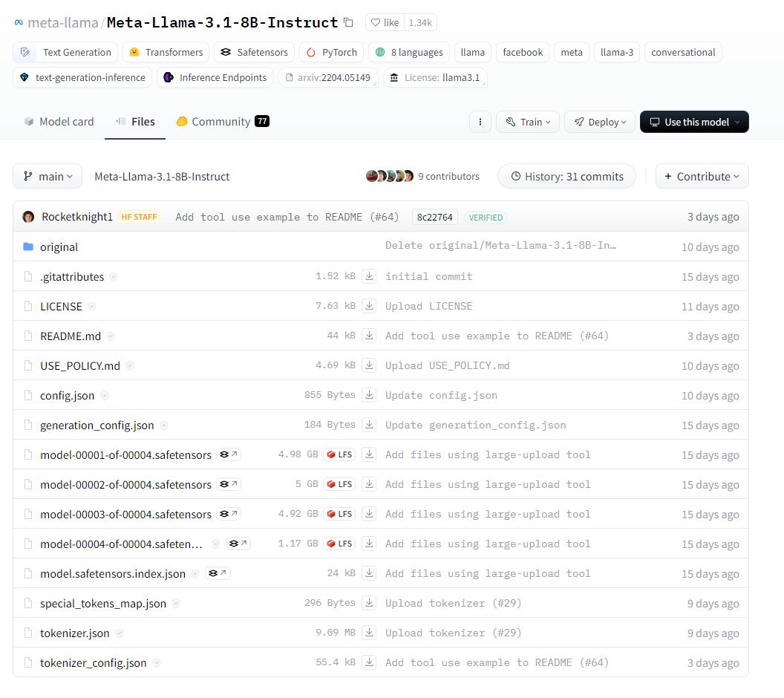784x698 pixels.
Task: Click the contributor avatars group
Action: tap(390, 176)
